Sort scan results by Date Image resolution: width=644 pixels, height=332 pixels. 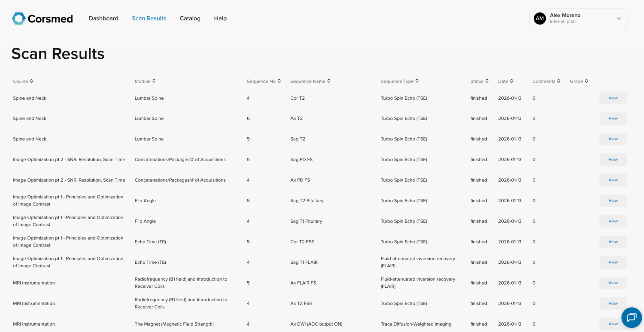click(511, 81)
